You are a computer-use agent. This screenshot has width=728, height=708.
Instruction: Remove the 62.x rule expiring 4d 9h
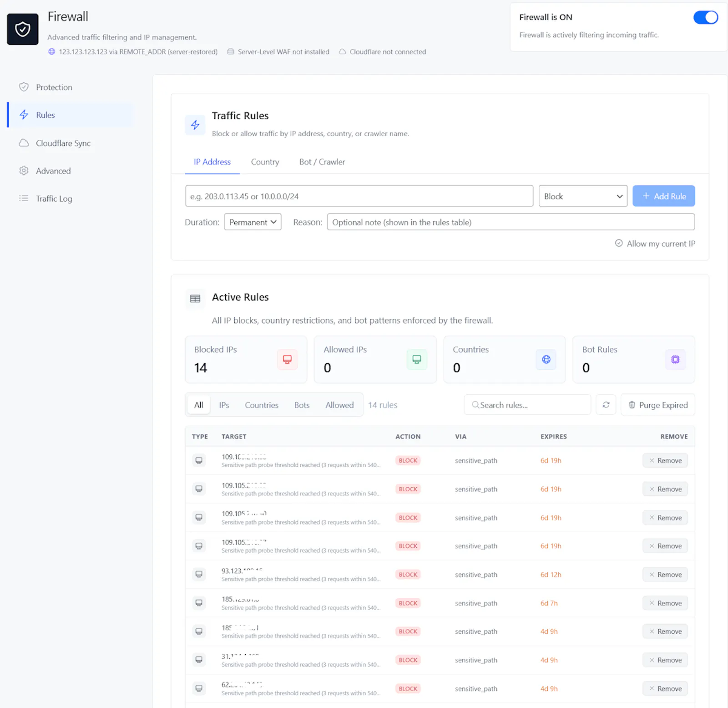(665, 689)
